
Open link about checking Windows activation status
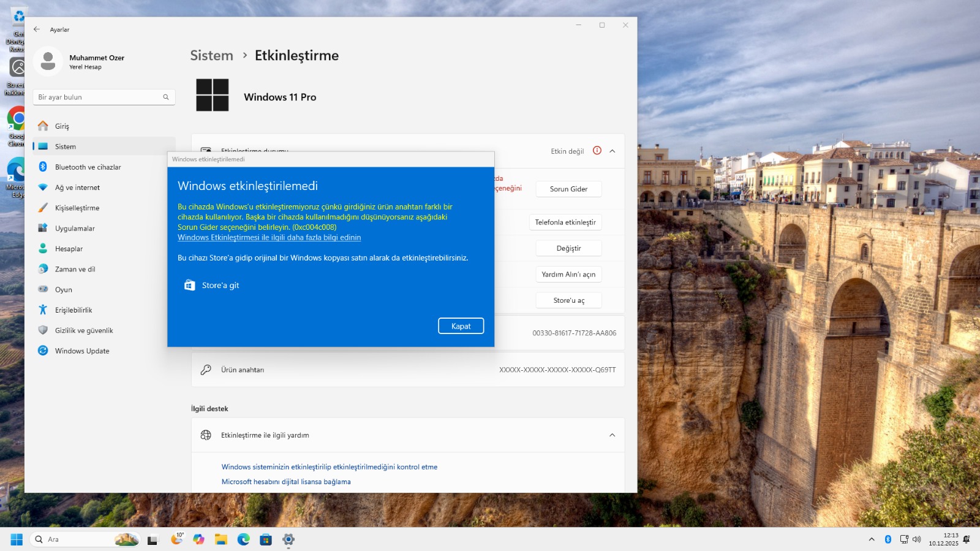[x=330, y=467]
